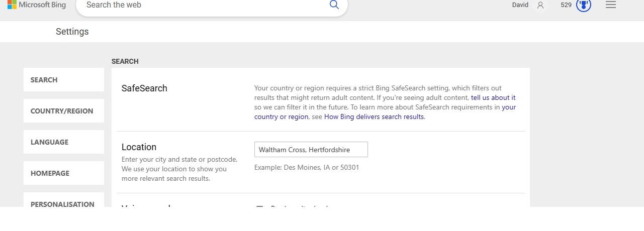
Task: Click the David account name
Action: coord(520,5)
